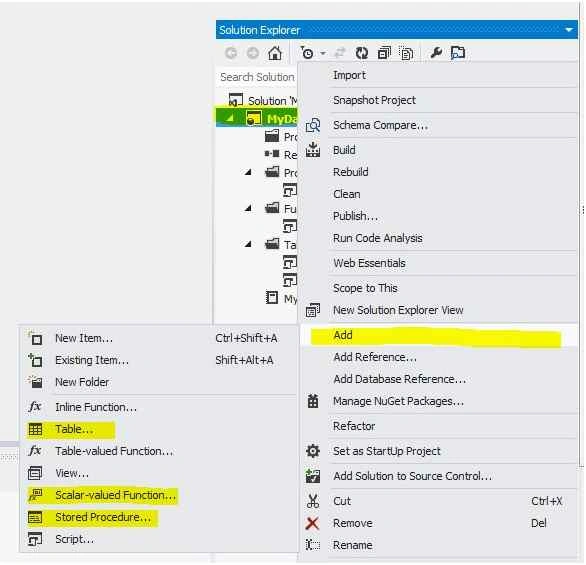The width and height of the screenshot is (586, 565).
Task: Open the Pending Changes Filter clock icon
Action: [307, 53]
